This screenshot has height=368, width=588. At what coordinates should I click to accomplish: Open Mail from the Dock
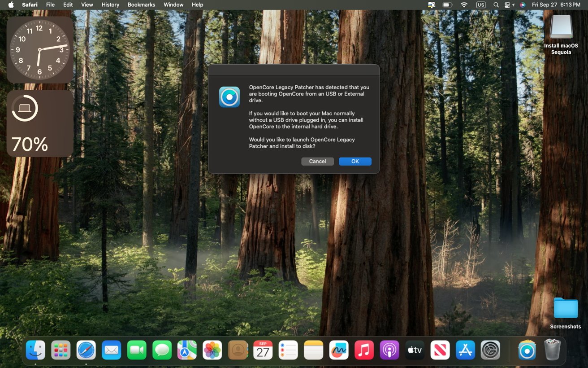tap(111, 350)
